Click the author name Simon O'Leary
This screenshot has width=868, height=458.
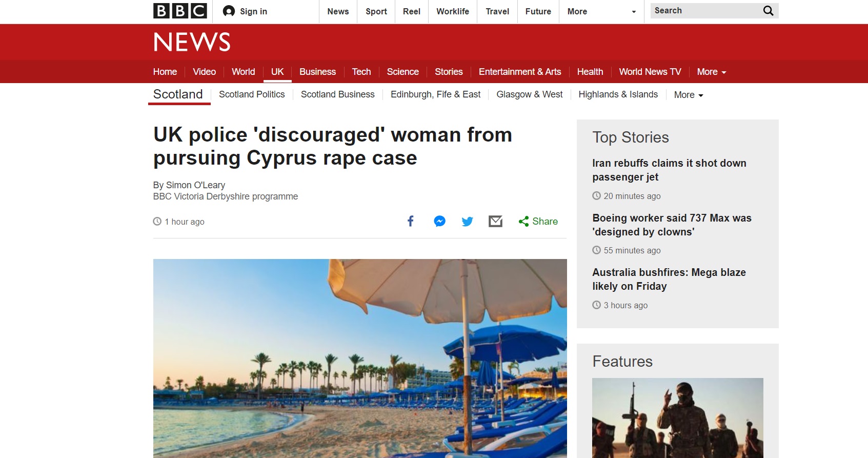tap(195, 185)
